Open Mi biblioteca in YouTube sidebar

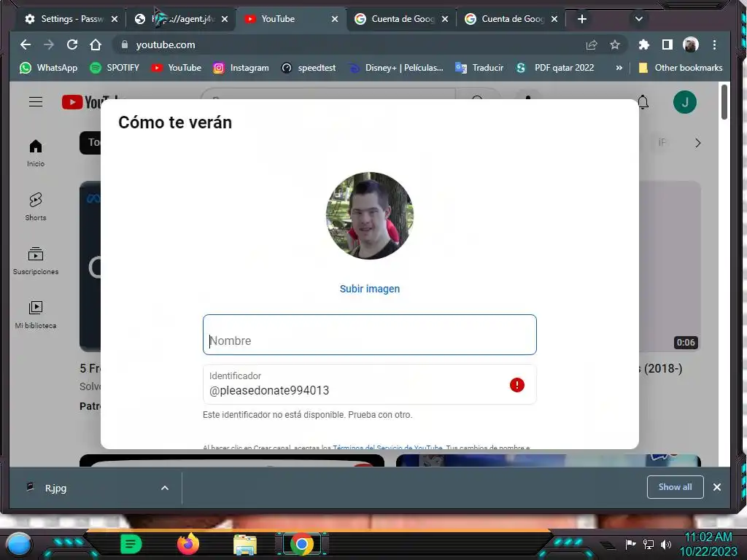pyautogui.click(x=36, y=315)
